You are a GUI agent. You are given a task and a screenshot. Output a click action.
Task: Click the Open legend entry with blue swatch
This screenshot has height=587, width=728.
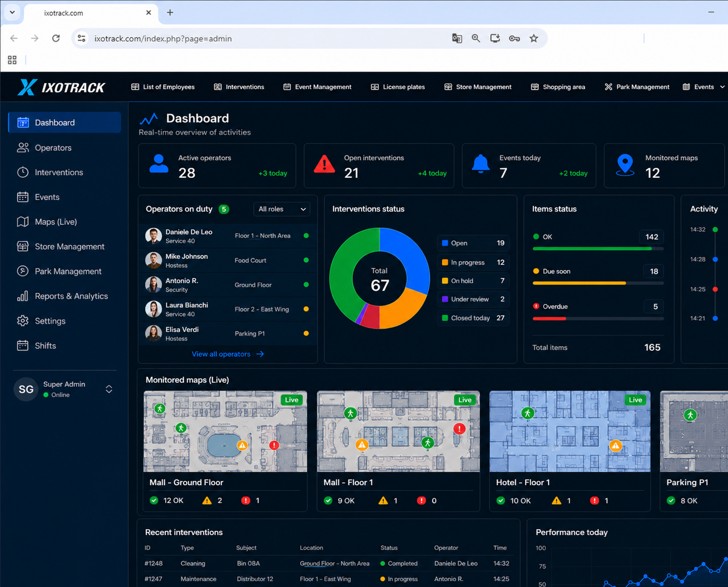click(473, 243)
